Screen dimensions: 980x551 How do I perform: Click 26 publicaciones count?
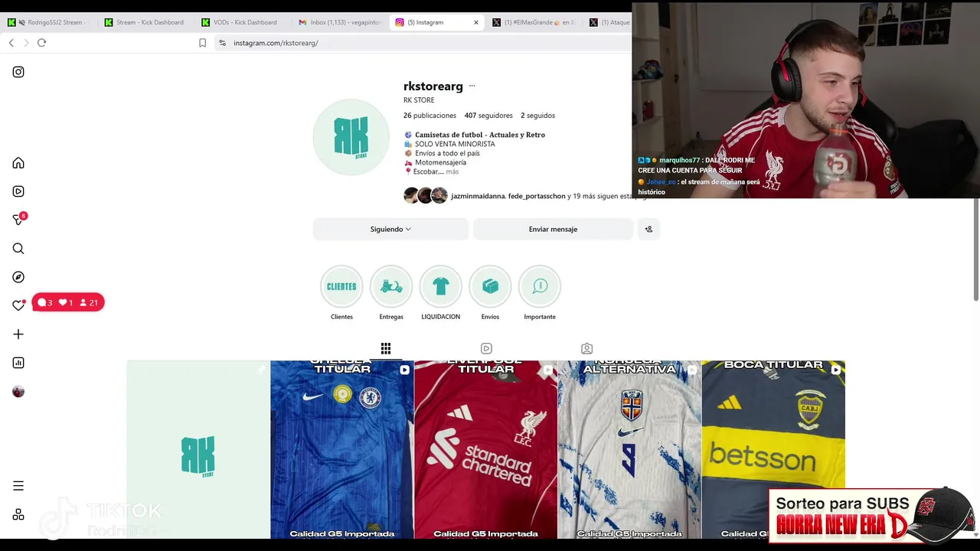(430, 116)
